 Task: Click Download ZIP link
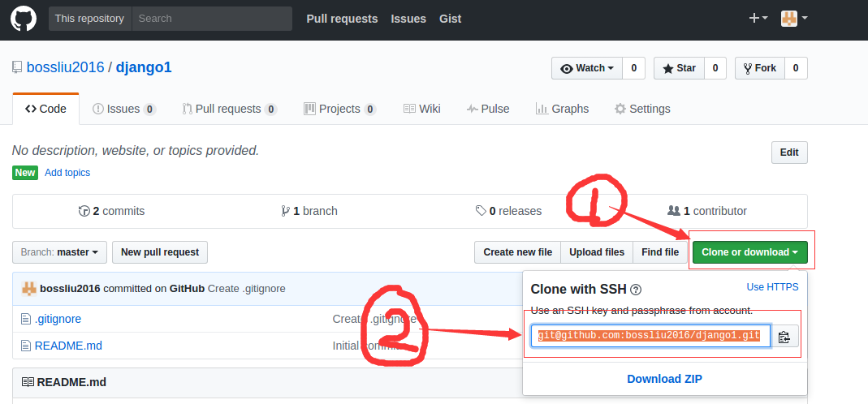click(664, 379)
